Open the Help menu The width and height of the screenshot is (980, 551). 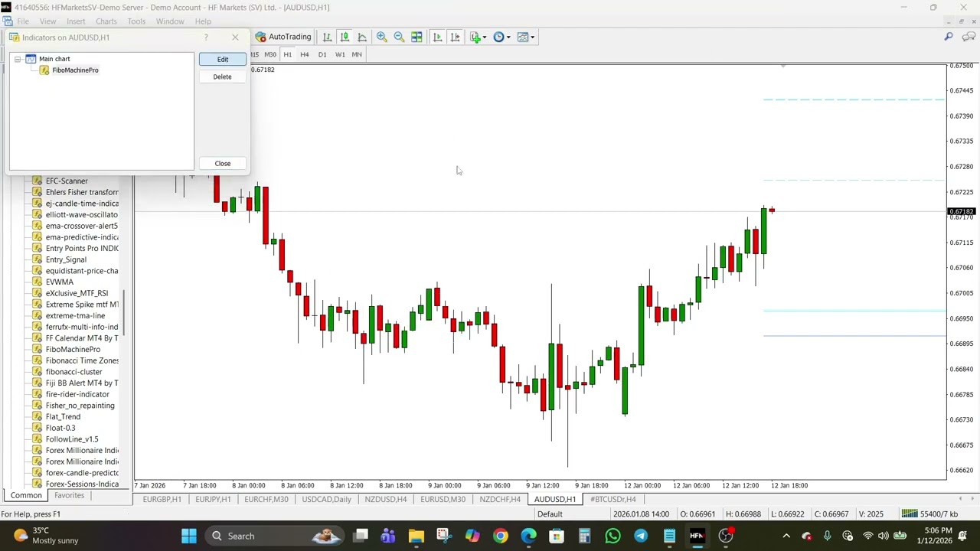click(203, 21)
